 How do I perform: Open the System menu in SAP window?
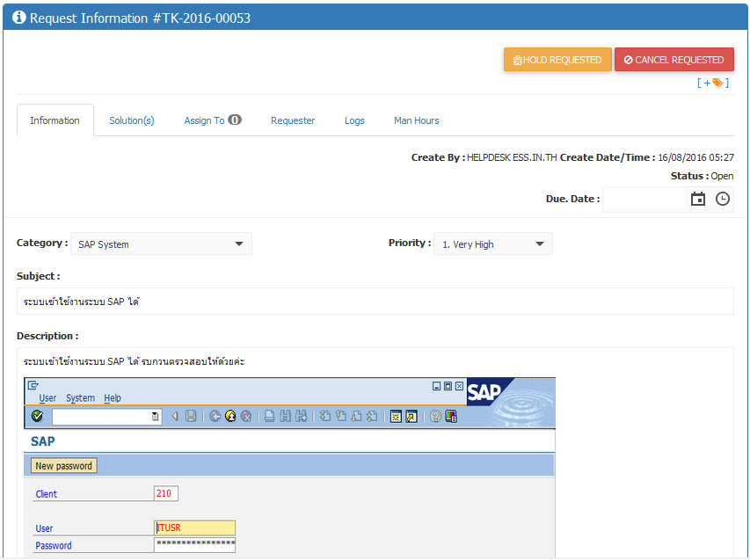(80, 398)
